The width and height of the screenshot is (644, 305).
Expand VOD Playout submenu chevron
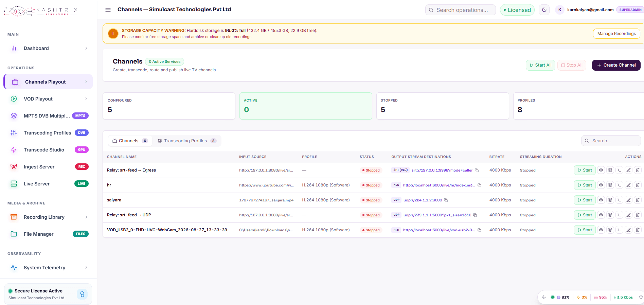(x=86, y=99)
